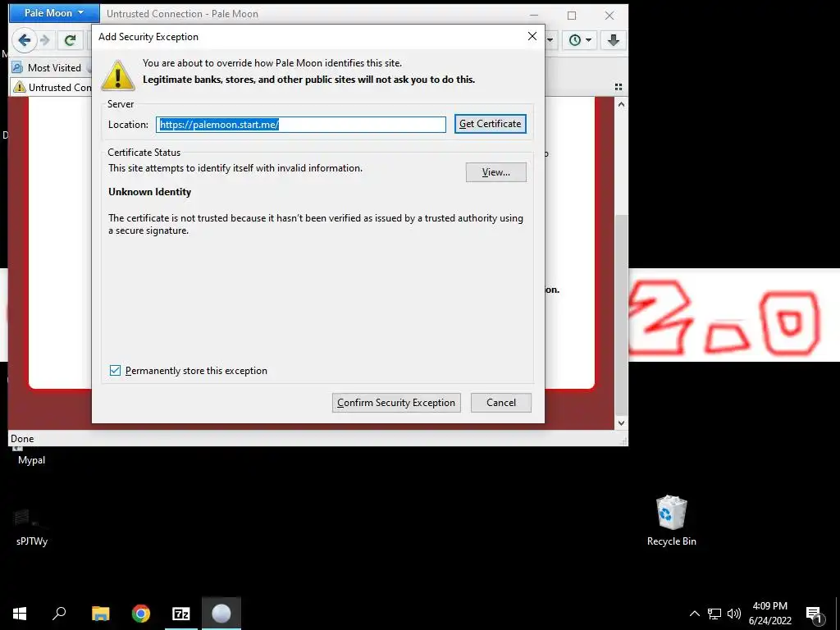Click the Location URL input field
Image resolution: width=840 pixels, height=630 pixels.
point(301,125)
